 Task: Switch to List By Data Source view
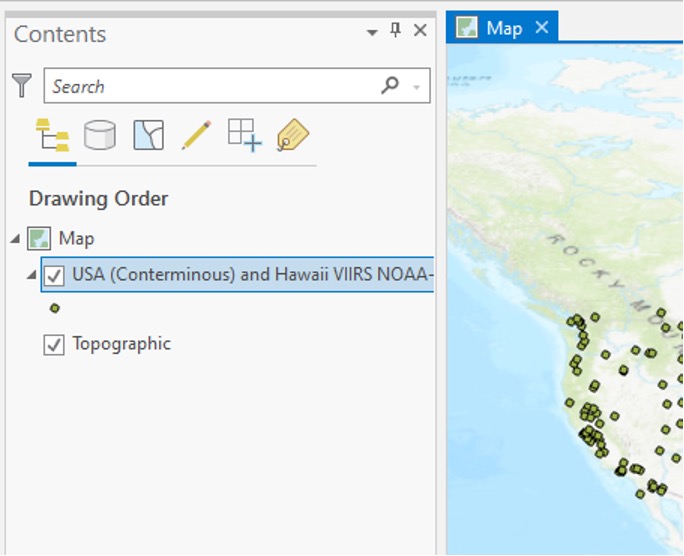(x=100, y=135)
